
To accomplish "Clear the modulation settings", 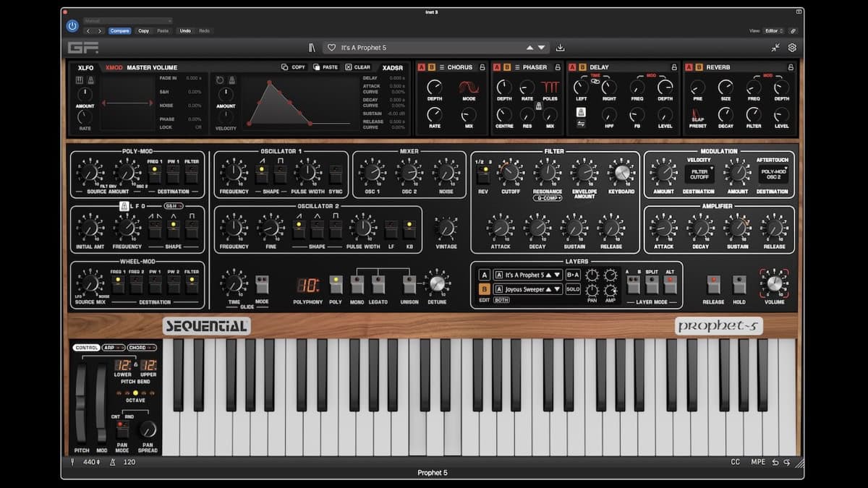I will [358, 67].
